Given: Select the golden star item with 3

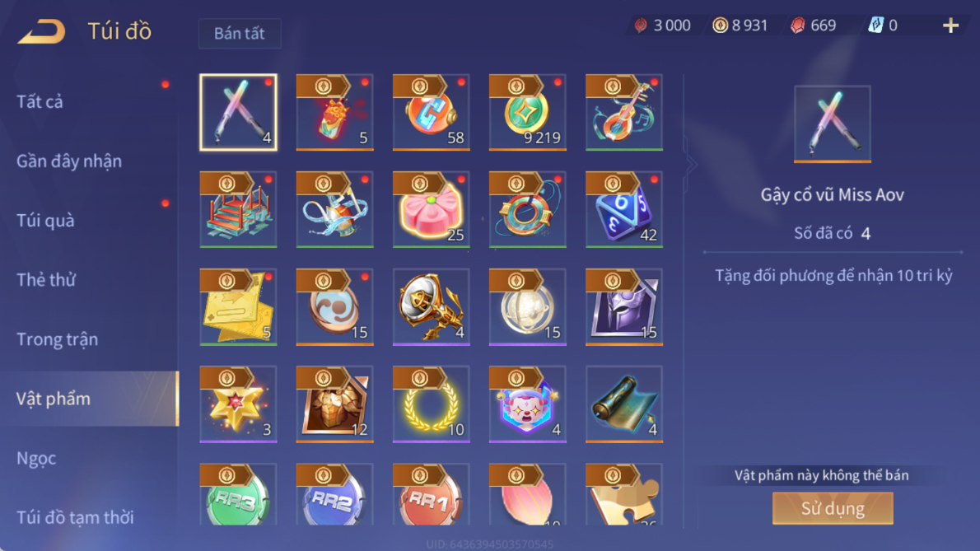Looking at the screenshot, I should point(238,405).
